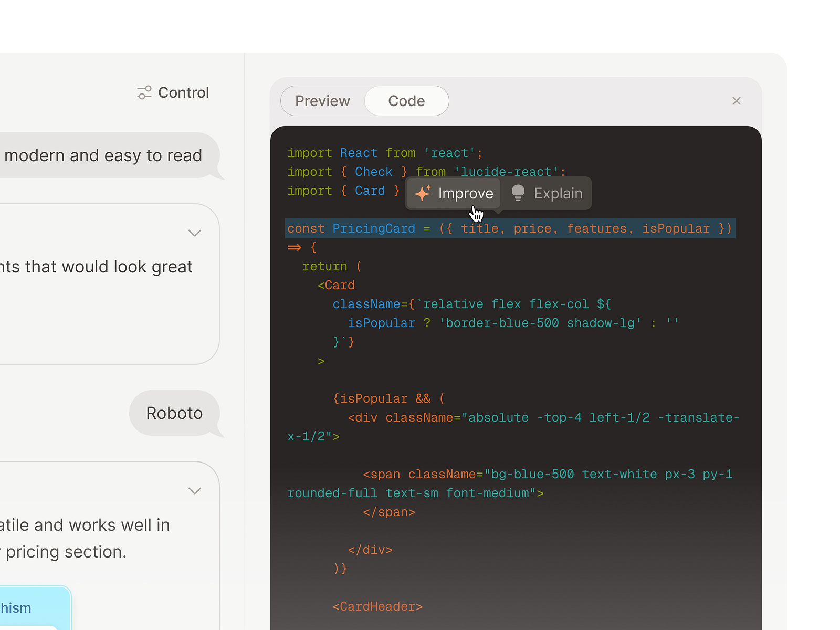Expand the collapsed message about great components
The image size is (840, 630).
point(195,233)
